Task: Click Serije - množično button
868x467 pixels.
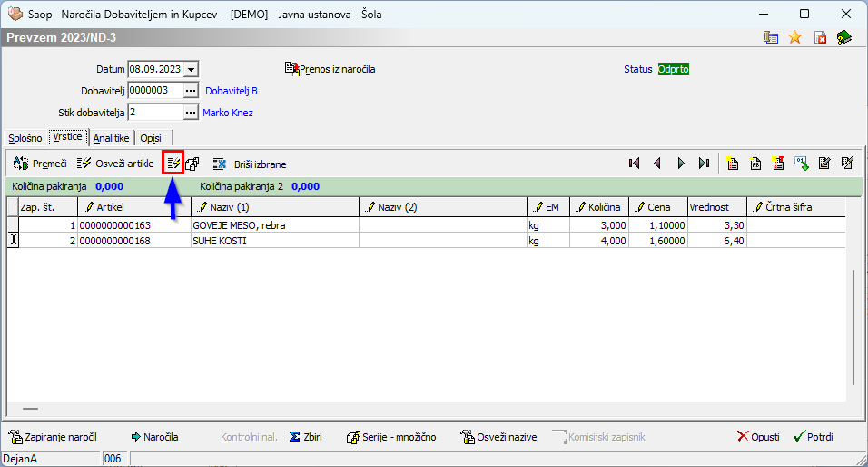Action: tap(391, 437)
